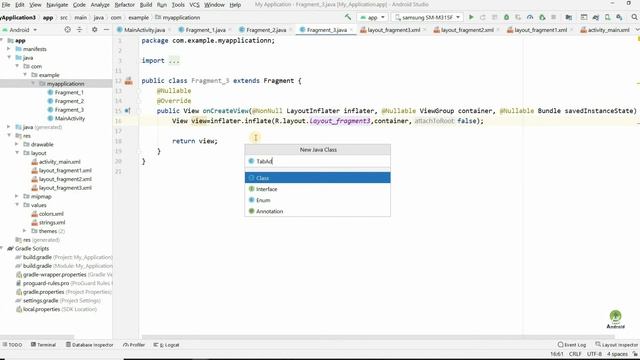Open the Build menu
The height and width of the screenshot is (360, 640).
(146, 4)
